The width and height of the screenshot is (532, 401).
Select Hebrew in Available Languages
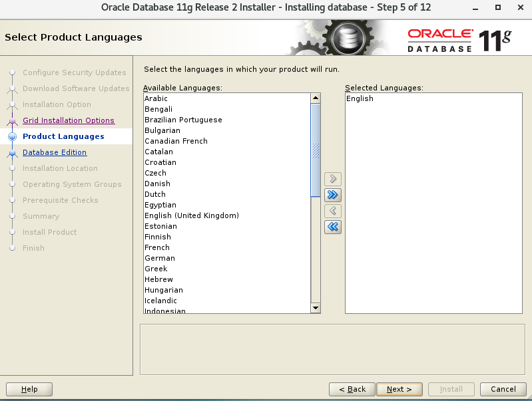227,279
